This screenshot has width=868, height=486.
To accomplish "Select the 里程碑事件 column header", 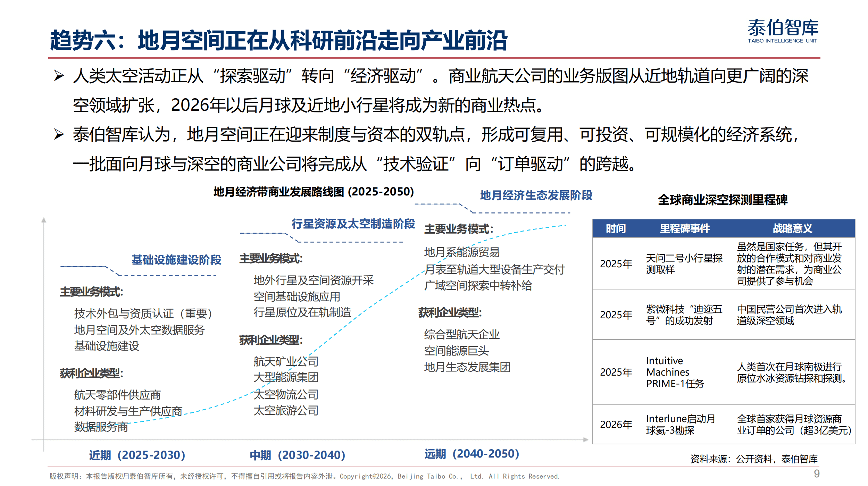I will [684, 228].
